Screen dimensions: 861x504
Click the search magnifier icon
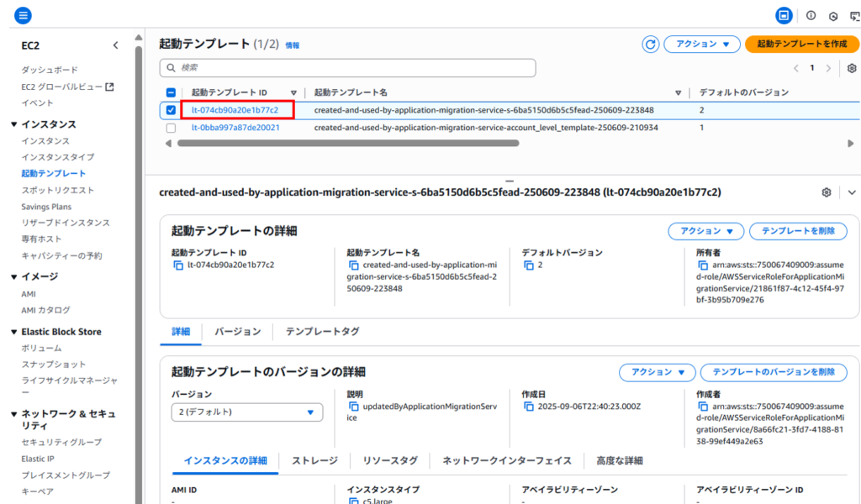tap(171, 67)
